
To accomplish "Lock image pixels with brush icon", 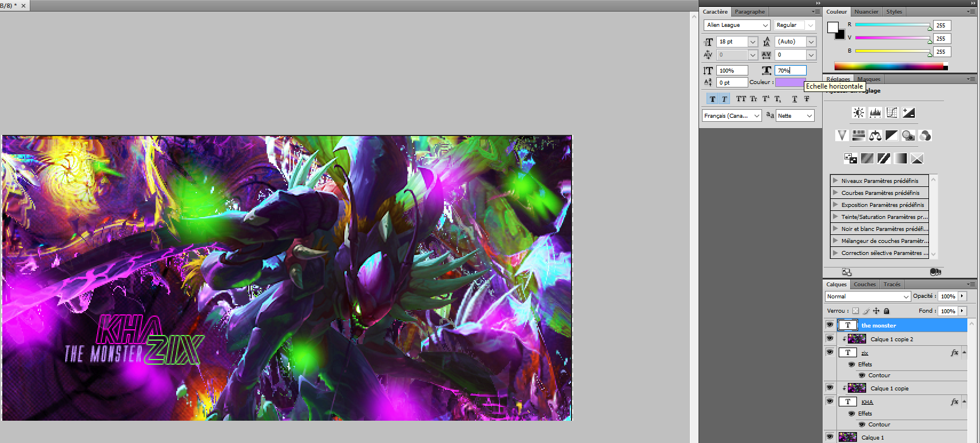I will (866, 311).
